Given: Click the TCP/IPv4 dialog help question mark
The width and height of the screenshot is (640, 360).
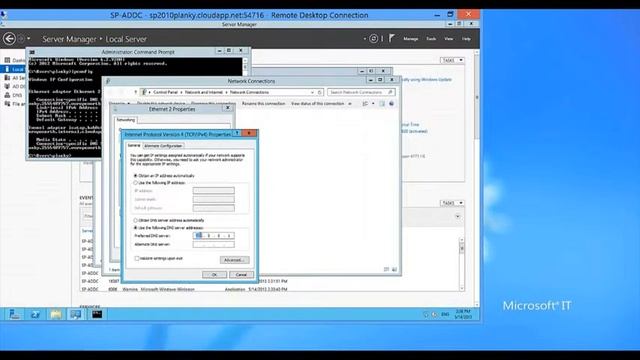Looking at the screenshot, I should click(x=237, y=133).
